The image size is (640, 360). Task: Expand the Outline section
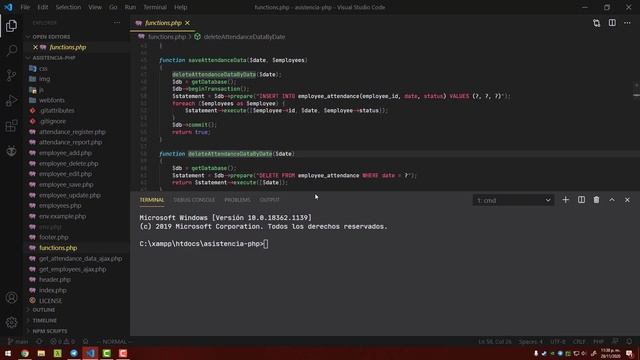[x=43, y=310]
